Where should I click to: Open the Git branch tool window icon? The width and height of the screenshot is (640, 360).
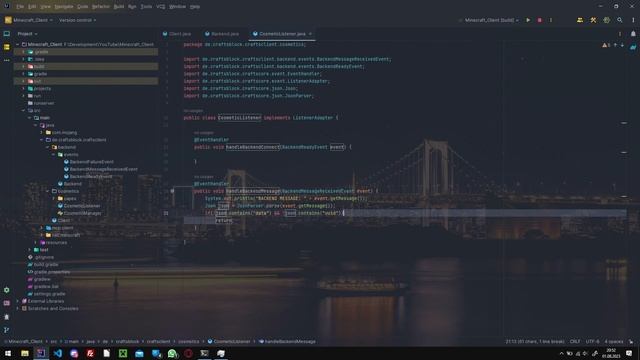(7, 330)
